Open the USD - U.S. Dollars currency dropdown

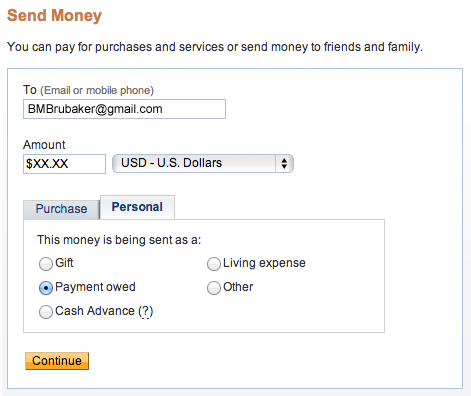coord(203,163)
